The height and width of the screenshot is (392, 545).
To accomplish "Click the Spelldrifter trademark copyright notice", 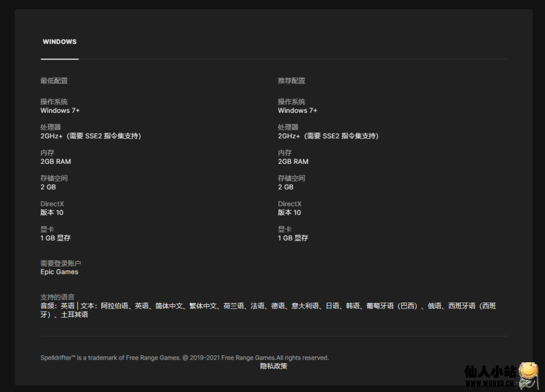I will click(184, 358).
